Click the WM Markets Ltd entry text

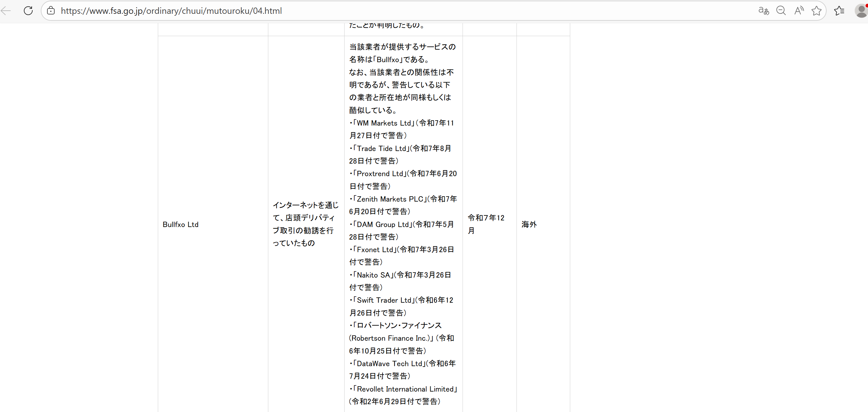coord(384,123)
